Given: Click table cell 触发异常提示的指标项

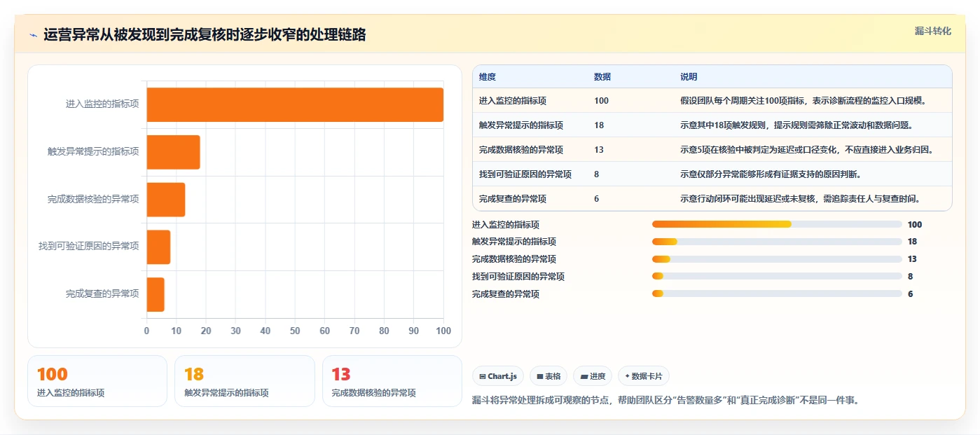Looking at the screenshot, I should click(521, 125).
